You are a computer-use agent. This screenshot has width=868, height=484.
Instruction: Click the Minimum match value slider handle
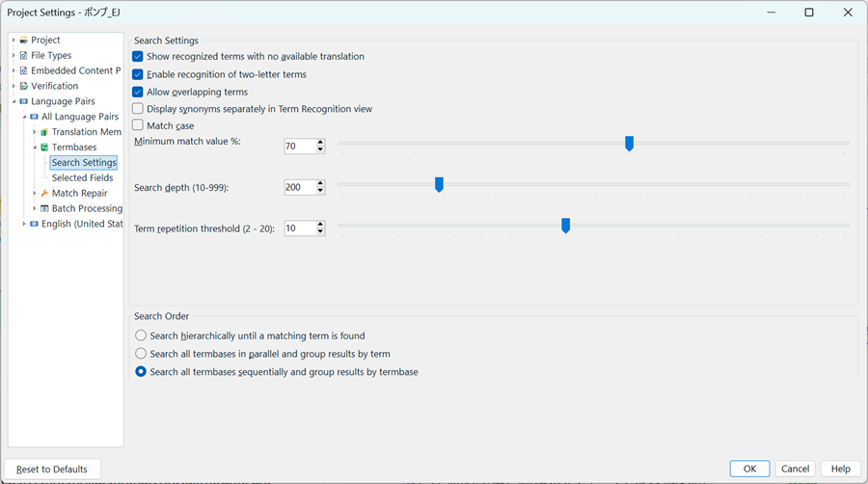coord(629,144)
